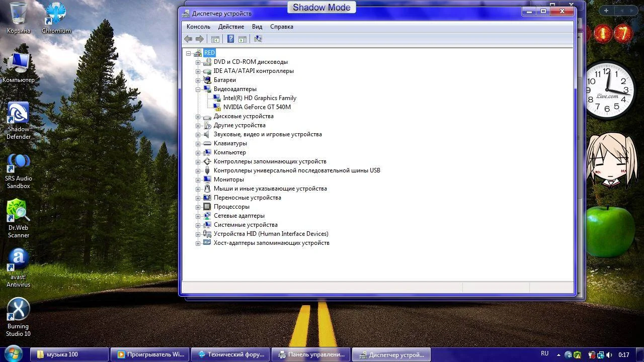Screen dimensions: 644x362
Task: Show hidden tray icons arrow
Action: [x=558, y=354]
